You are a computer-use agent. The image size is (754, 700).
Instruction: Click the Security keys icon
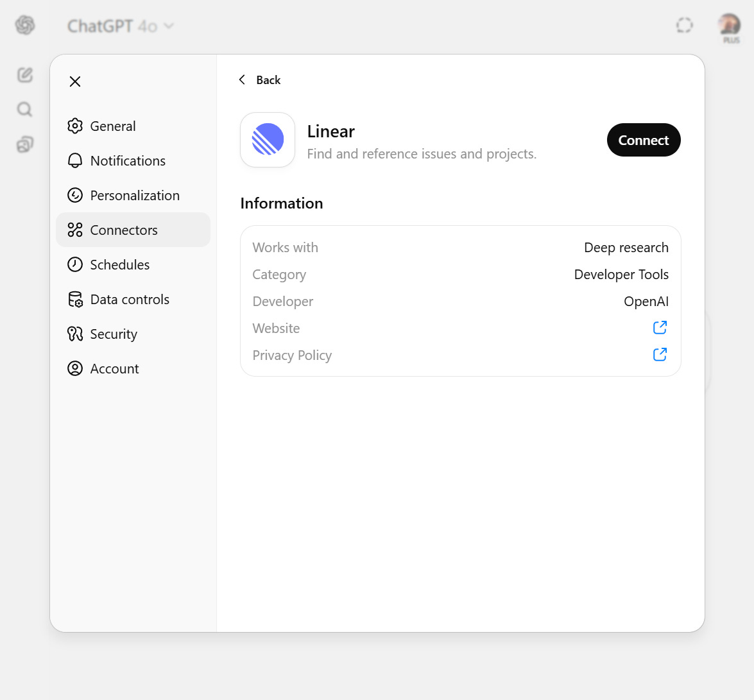(75, 334)
